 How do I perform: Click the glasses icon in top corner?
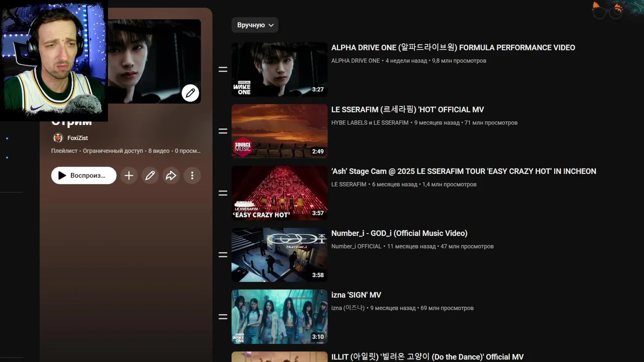(x=608, y=10)
